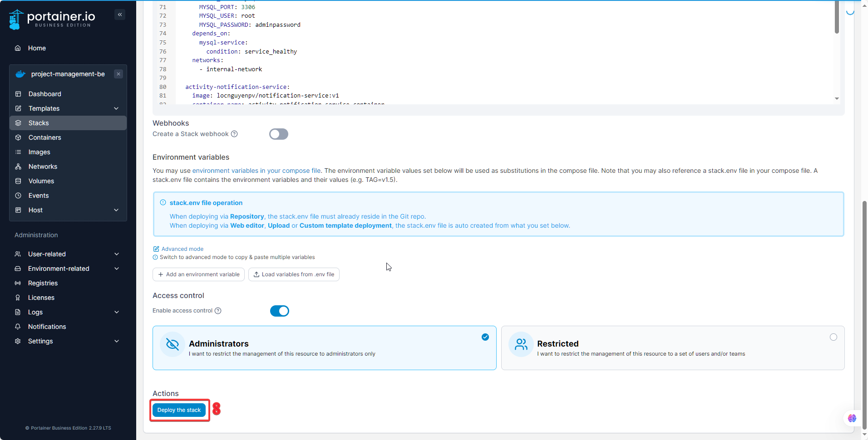Click the Docker whale environment icon
This screenshot has height=440, width=868.
pyautogui.click(x=20, y=74)
